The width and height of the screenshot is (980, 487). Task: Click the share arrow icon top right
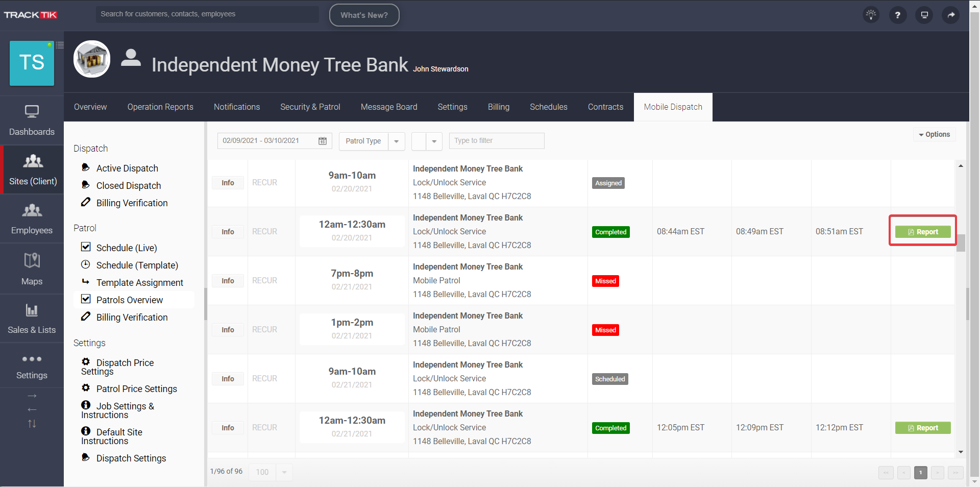[950, 15]
